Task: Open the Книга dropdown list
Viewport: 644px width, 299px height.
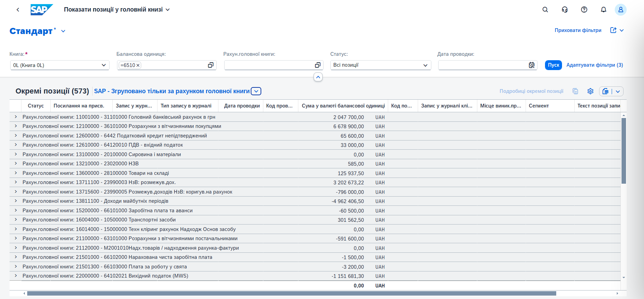Action: click(104, 65)
